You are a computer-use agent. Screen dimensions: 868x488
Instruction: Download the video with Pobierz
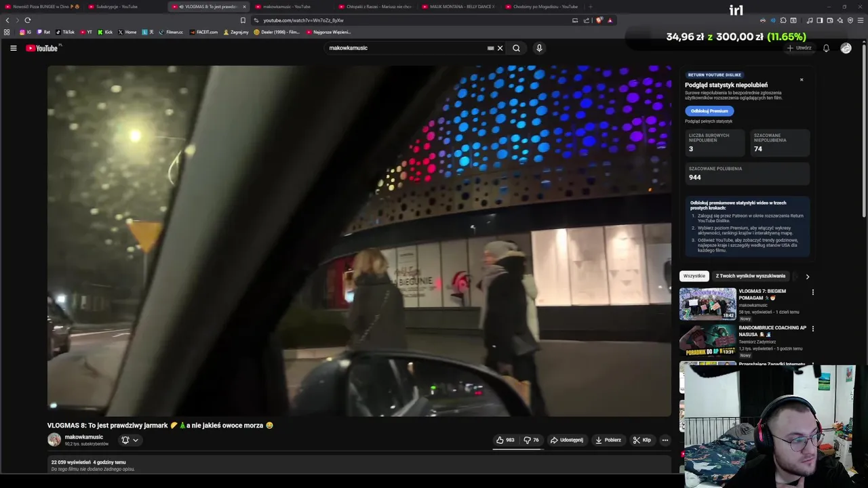click(608, 440)
